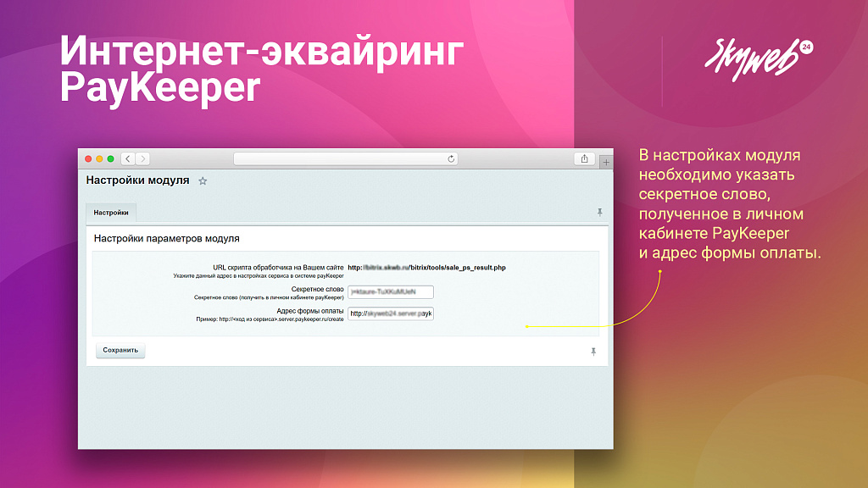
Task: Close the browser window with the red button
Action: [86, 158]
